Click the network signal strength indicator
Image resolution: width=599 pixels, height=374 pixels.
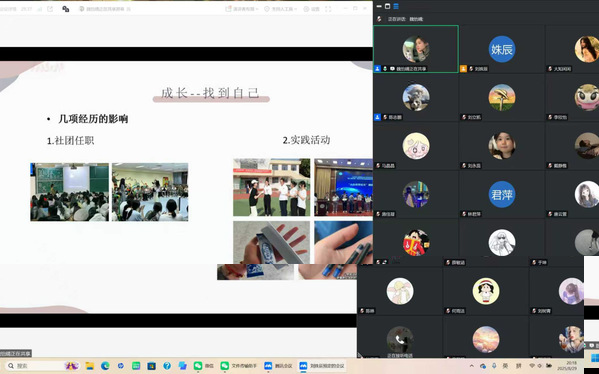click(532, 366)
